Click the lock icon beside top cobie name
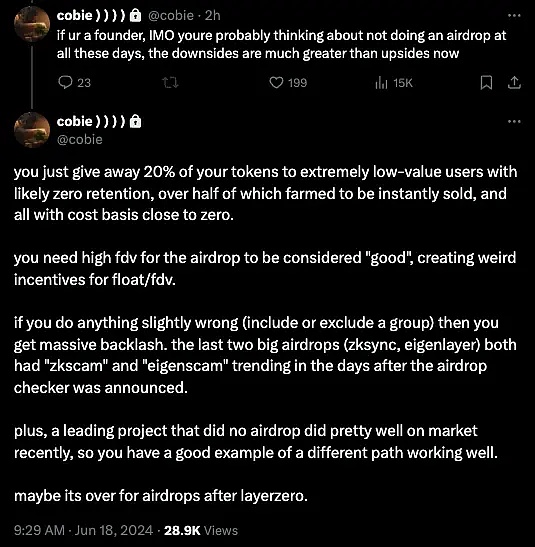This screenshot has width=535, height=547. tap(135, 16)
